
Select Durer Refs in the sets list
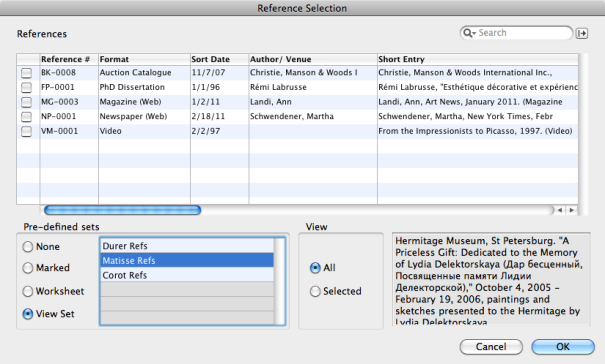(187, 246)
